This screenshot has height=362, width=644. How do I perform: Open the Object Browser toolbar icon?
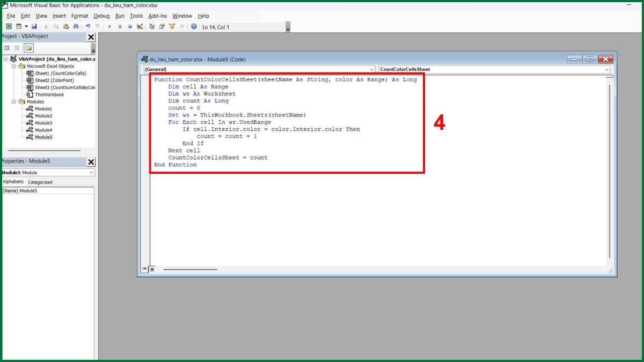172,26
